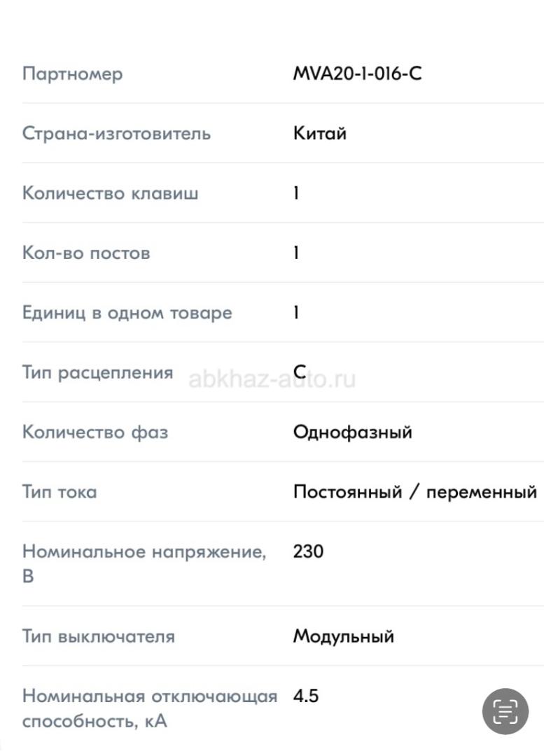Tap the Количество фаз label

tap(95, 432)
